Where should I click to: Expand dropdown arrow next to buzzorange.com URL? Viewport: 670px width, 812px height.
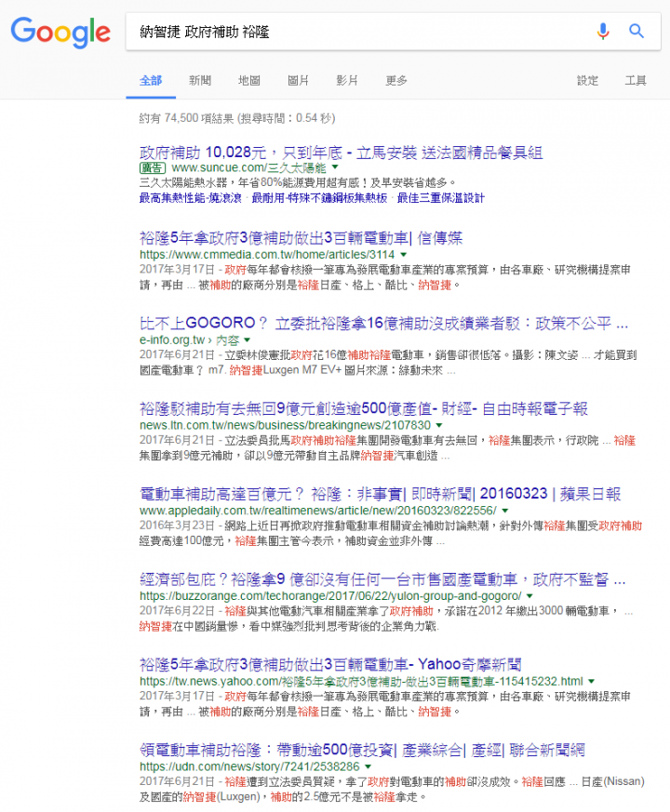pos(529,595)
